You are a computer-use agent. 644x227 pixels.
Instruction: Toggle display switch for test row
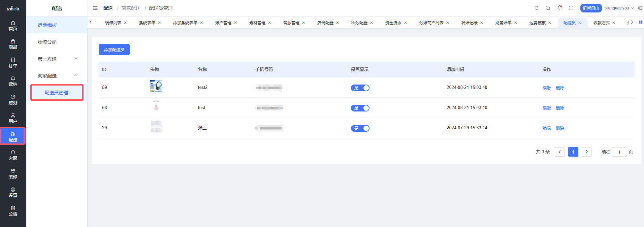pyautogui.click(x=360, y=108)
